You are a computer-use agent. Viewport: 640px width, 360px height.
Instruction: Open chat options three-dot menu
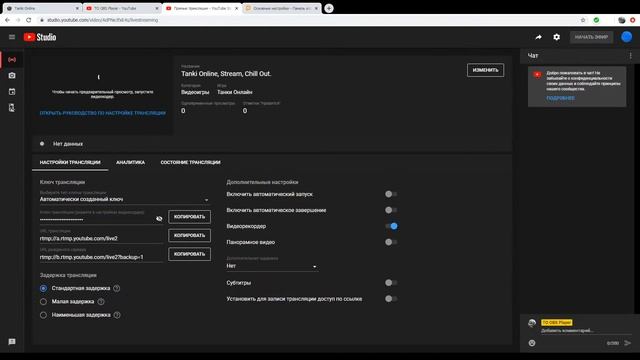tap(631, 56)
